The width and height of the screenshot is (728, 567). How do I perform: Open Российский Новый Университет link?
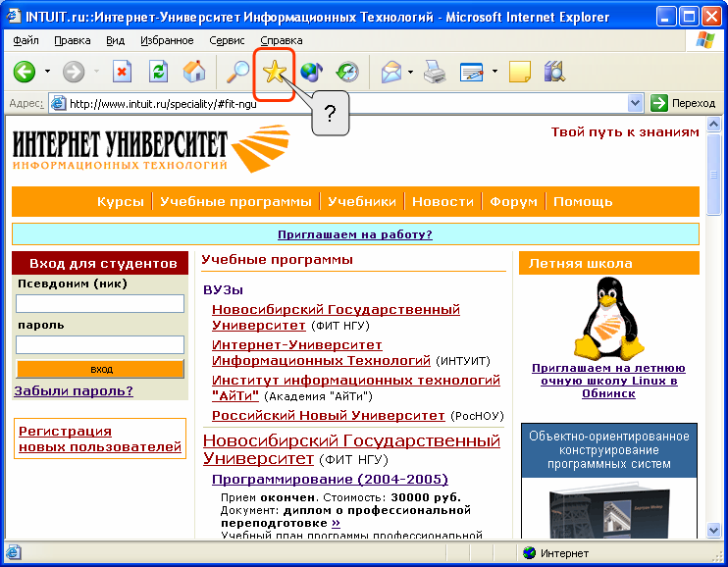329,415
